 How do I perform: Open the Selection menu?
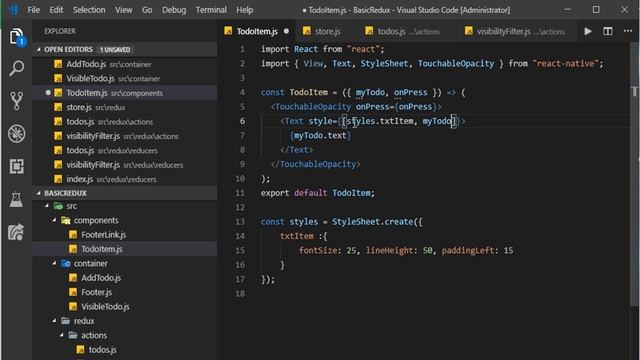(x=89, y=10)
